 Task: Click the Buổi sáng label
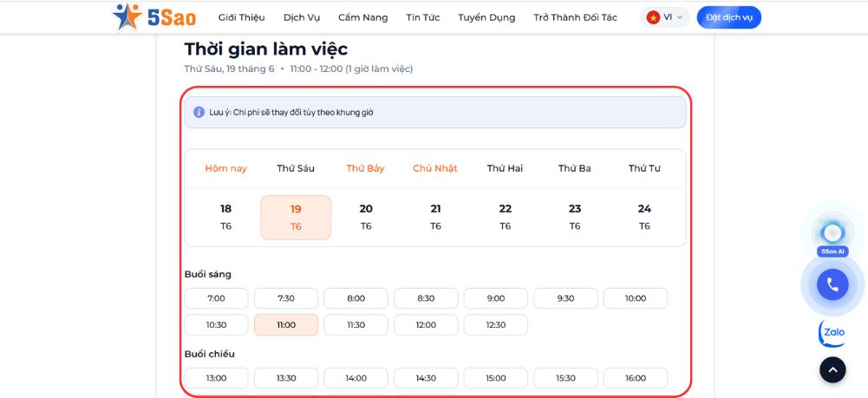click(x=207, y=274)
